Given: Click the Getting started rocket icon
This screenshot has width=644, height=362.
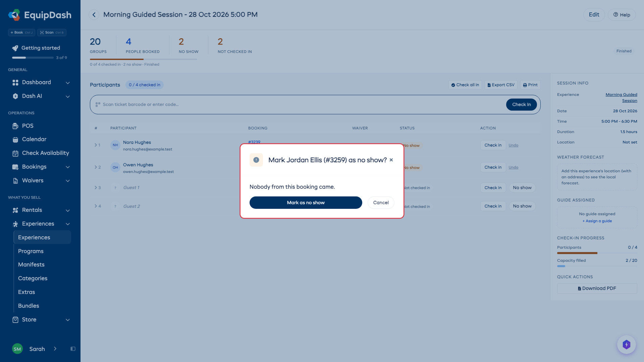Looking at the screenshot, I should (x=15, y=48).
